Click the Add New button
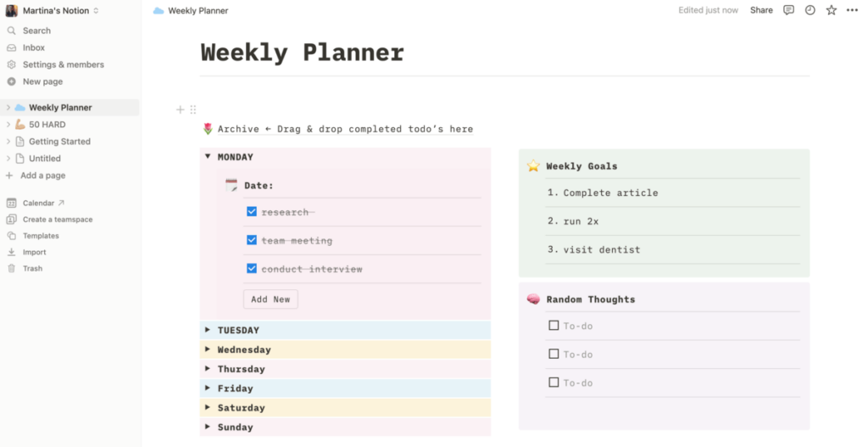Viewport: 868px width, 447px height. point(270,299)
